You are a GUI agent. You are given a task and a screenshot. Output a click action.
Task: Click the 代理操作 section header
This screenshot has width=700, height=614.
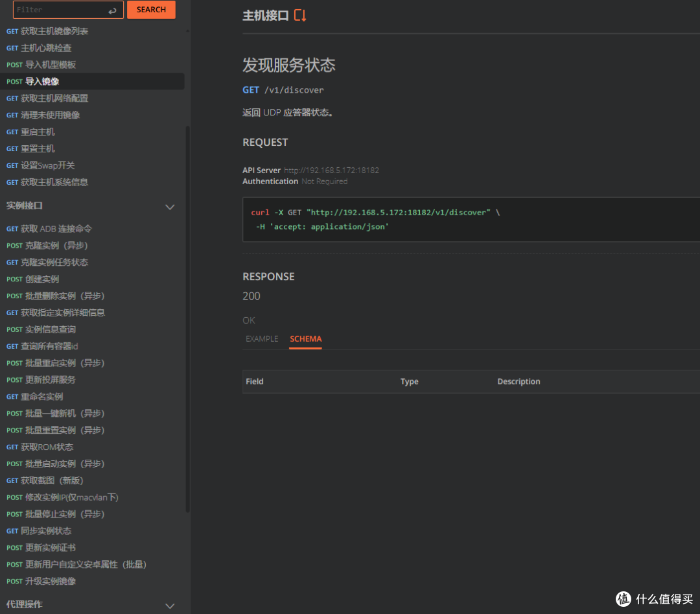pos(25,605)
